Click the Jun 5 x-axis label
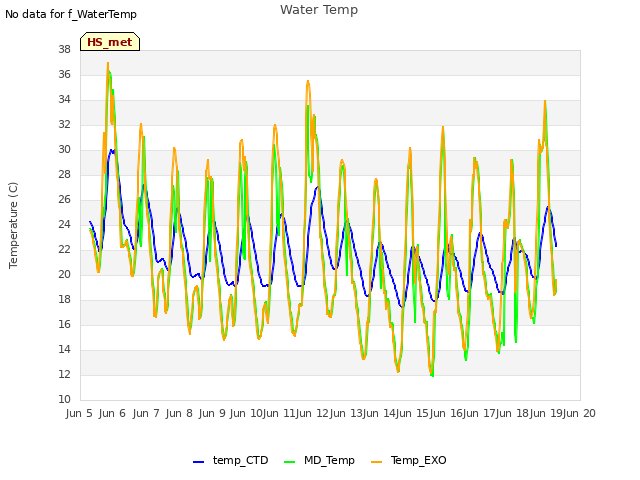 [79, 413]
